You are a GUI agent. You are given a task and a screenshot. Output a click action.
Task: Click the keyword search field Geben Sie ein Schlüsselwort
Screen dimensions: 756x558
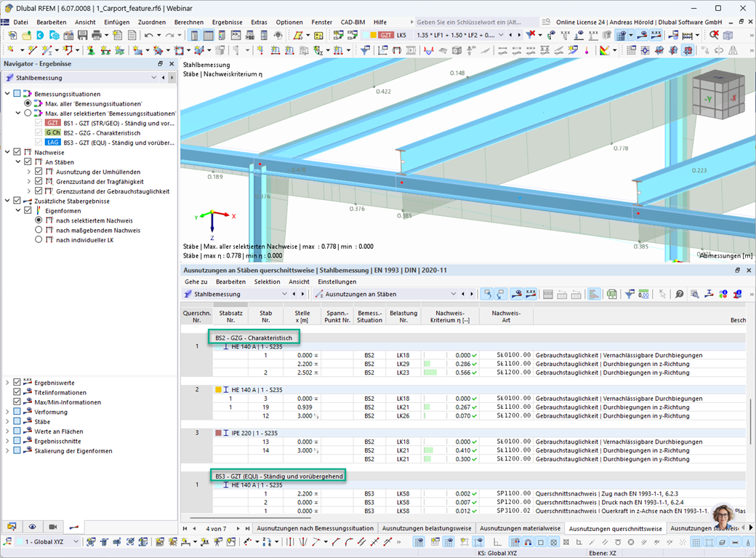476,22
